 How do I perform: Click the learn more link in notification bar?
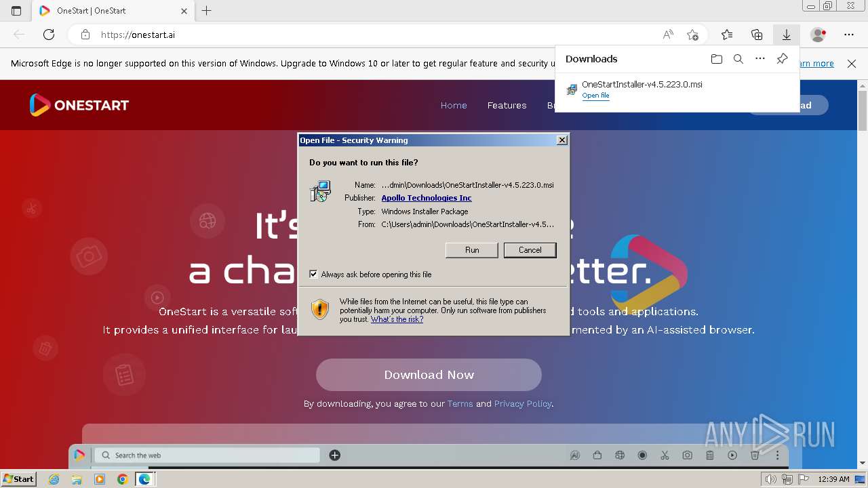pyautogui.click(x=817, y=64)
